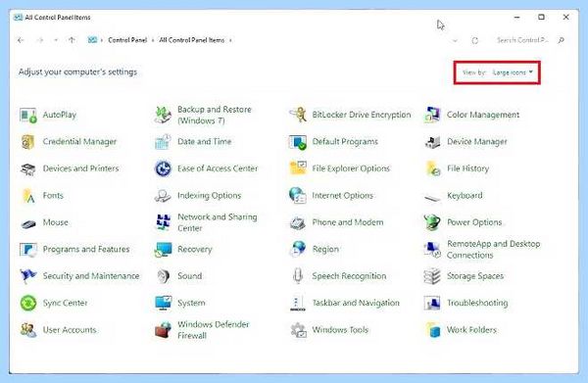Viewport: 588px width, 383px height.
Task: Expand the address bar history dropdown
Action: pyautogui.click(x=455, y=40)
